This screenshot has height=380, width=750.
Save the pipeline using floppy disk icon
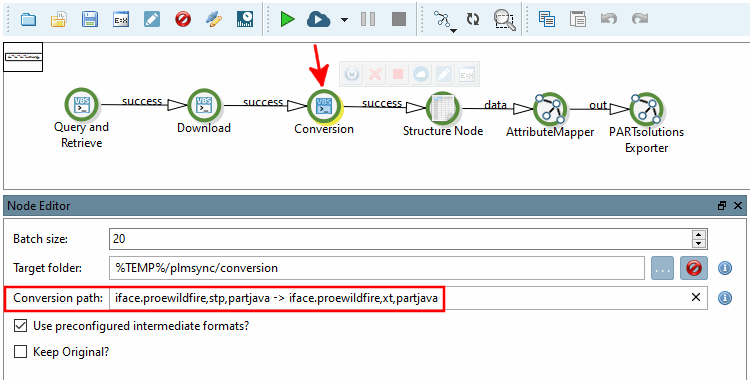click(x=89, y=19)
